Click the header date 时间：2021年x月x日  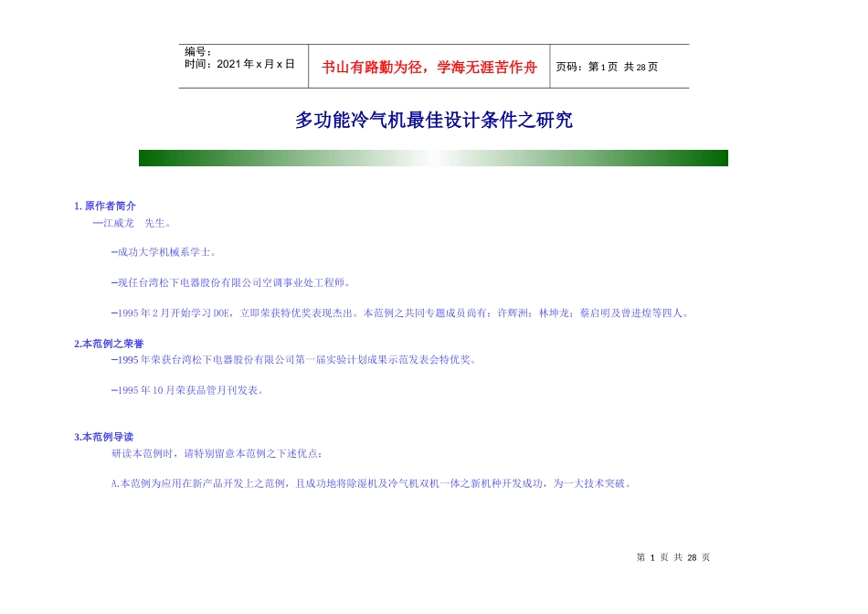click(x=239, y=64)
